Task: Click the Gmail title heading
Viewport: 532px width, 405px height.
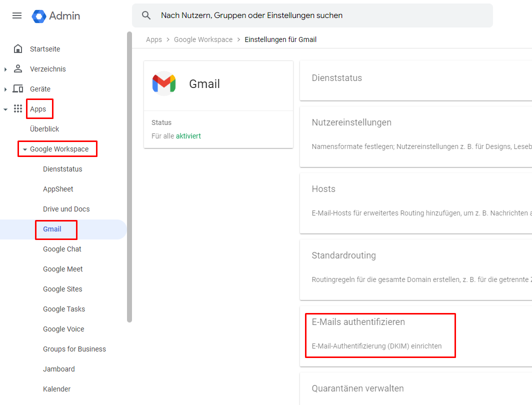Action: 204,84
